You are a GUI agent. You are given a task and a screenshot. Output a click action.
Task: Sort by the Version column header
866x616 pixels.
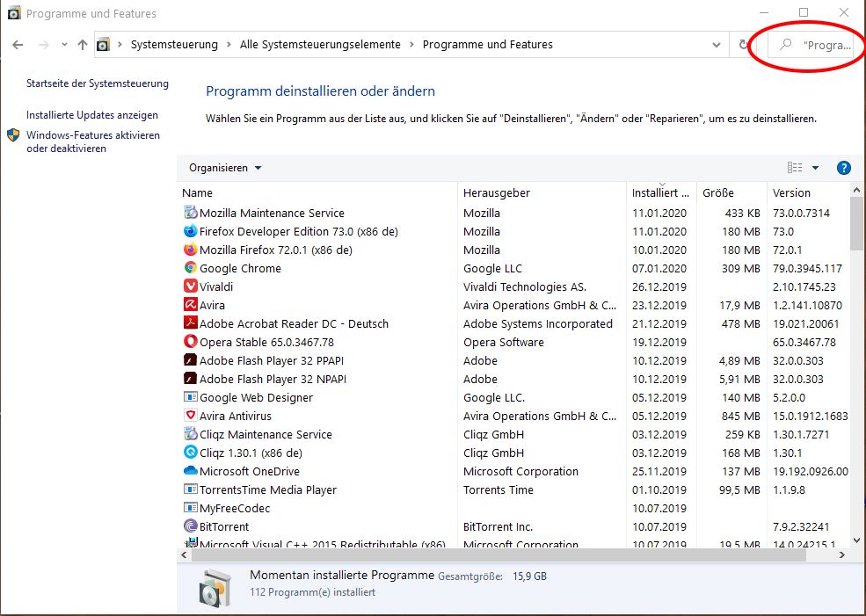791,192
